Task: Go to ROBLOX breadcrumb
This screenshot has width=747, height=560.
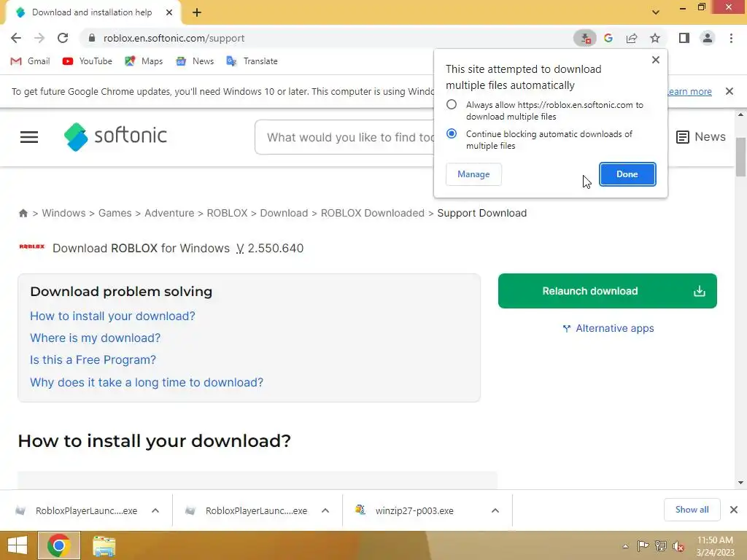Action: pos(228,214)
